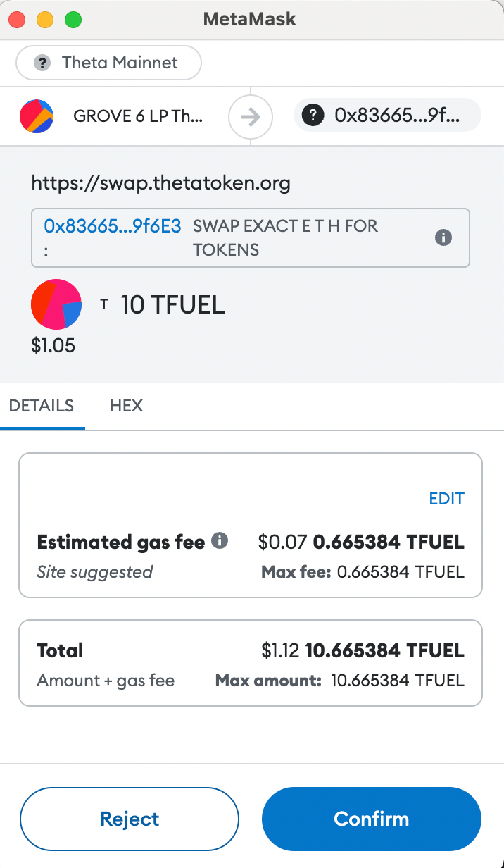This screenshot has width=504, height=868.
Task: Select the DETAILS tab
Action: pos(42,406)
